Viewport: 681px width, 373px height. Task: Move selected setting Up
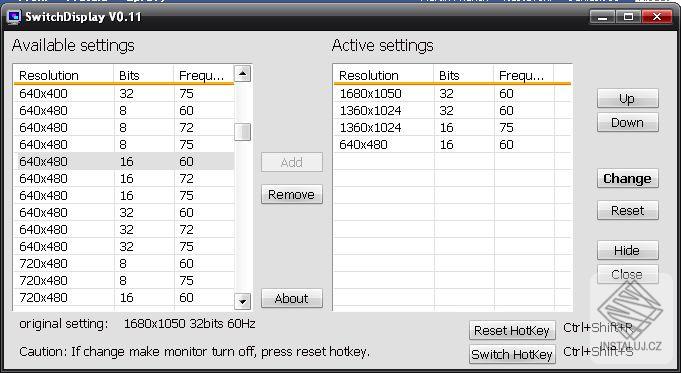pyautogui.click(x=628, y=99)
